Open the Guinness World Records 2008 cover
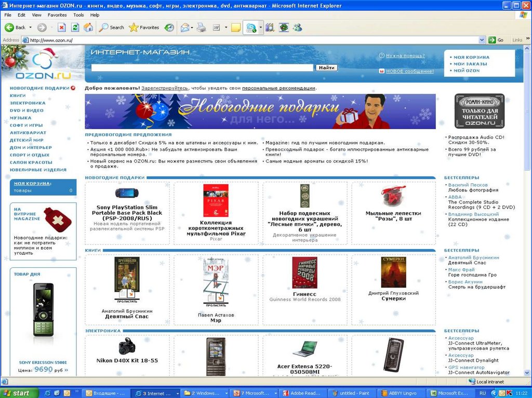Screen dimensions: 532x398 tap(304, 272)
